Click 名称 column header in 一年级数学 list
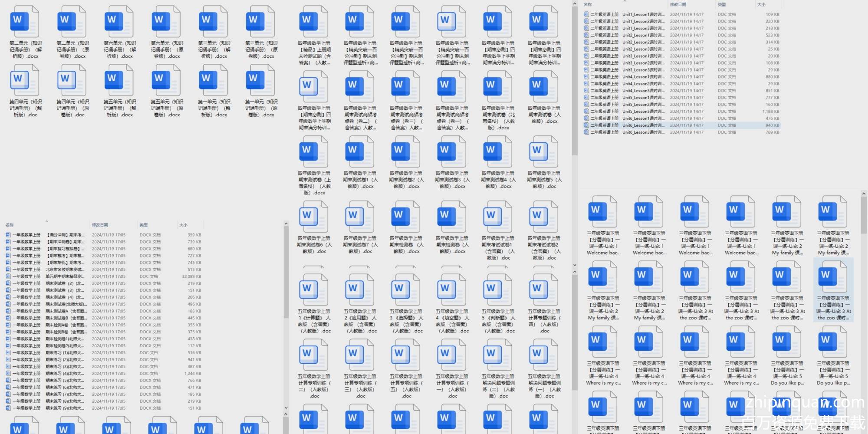The width and height of the screenshot is (868, 434). (10, 225)
